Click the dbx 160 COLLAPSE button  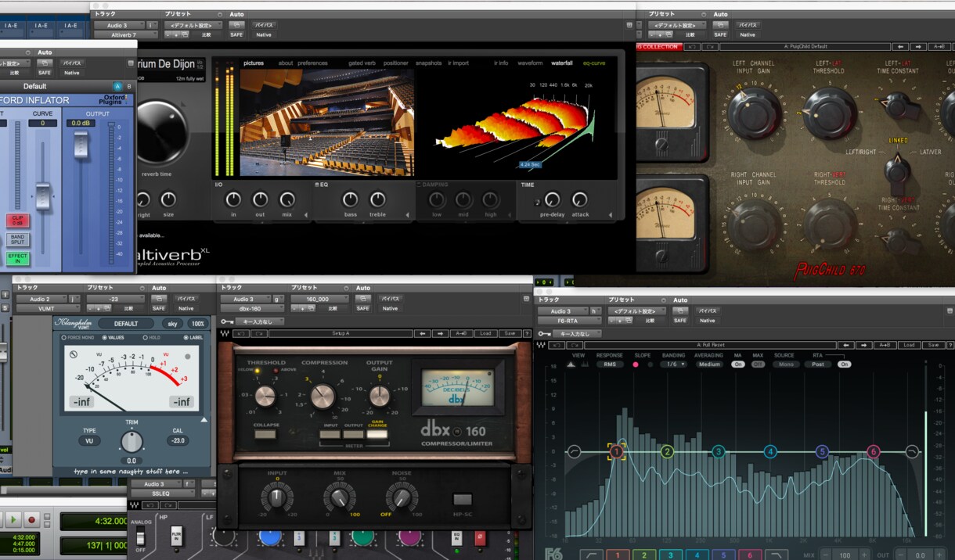click(x=266, y=434)
